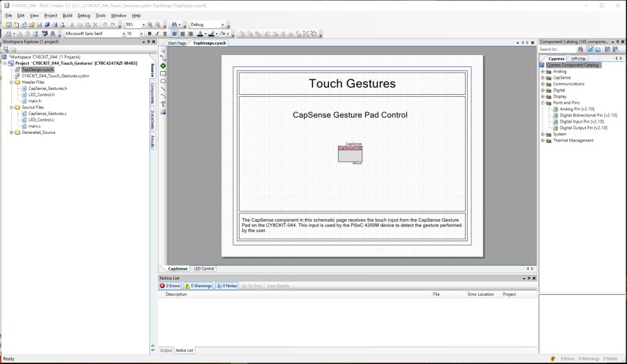Click the Component Catalog search field
Image resolution: width=627 pixels, height=364 pixels.
click(556, 50)
